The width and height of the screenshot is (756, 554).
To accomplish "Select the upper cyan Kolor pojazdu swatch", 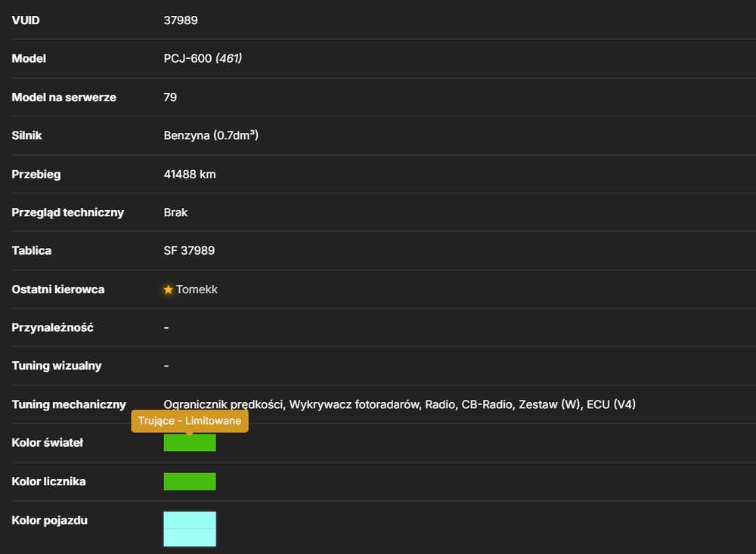I will point(190,520).
